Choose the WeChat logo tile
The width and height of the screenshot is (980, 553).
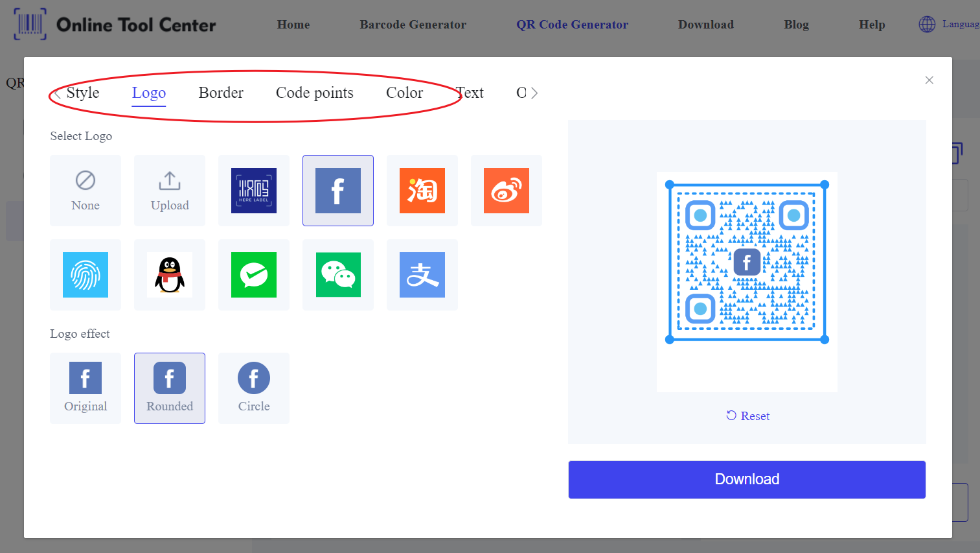pos(338,275)
